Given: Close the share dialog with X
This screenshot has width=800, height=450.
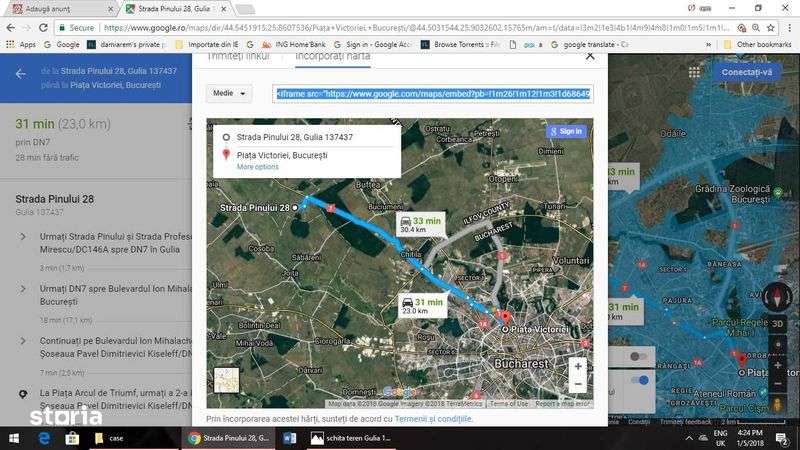Looking at the screenshot, I should click(x=590, y=56).
